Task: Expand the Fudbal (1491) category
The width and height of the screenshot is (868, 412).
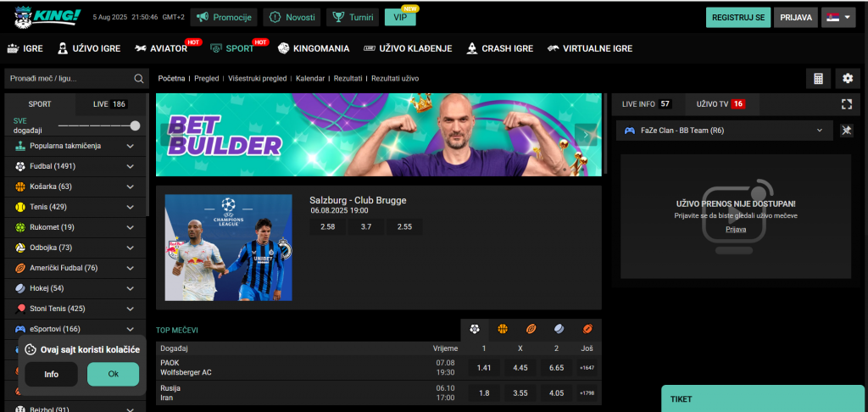Action: pos(131,166)
